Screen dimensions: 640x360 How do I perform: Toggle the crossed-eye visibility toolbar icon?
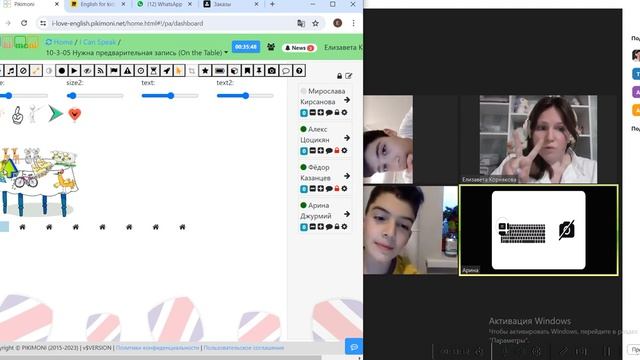point(87,71)
